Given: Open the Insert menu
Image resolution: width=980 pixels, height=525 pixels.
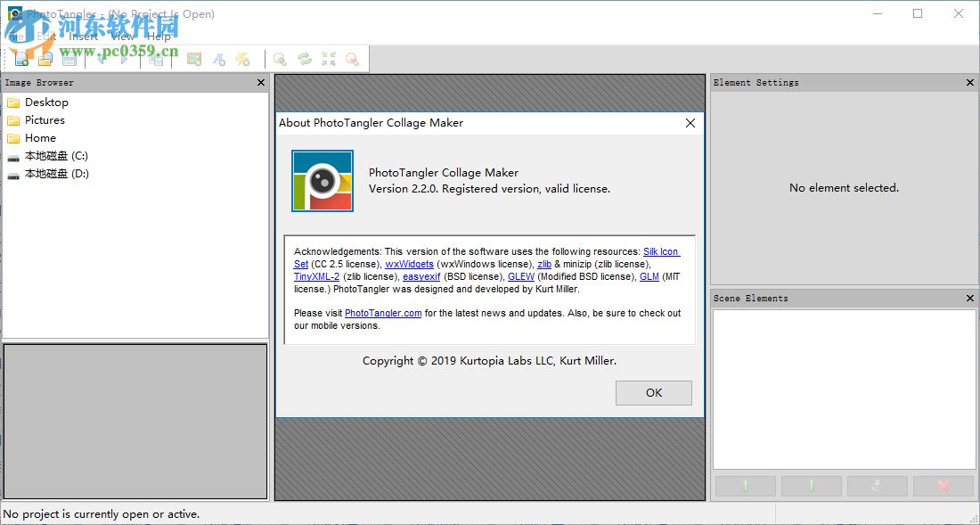Looking at the screenshot, I should pos(83,37).
